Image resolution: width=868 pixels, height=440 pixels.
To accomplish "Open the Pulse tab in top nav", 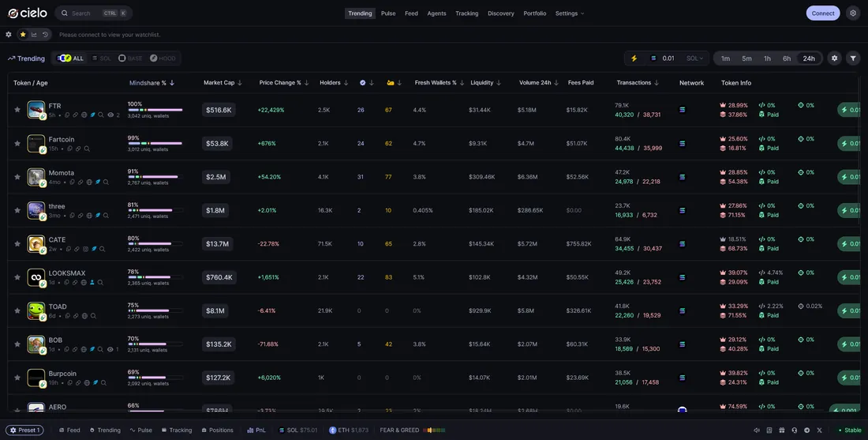I will pyautogui.click(x=388, y=13).
